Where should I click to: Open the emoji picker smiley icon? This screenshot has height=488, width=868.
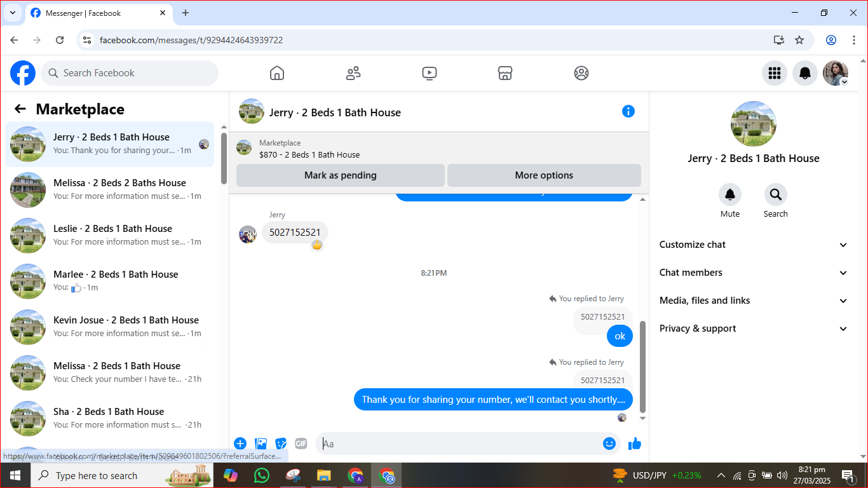point(609,444)
